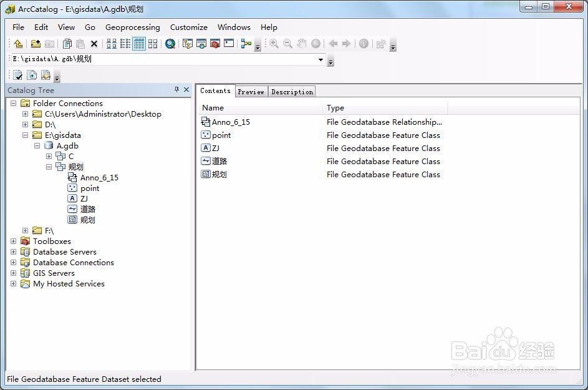The width and height of the screenshot is (588, 390).
Task: Collapse the A.gdb geodatabase node
Action: [x=37, y=145]
